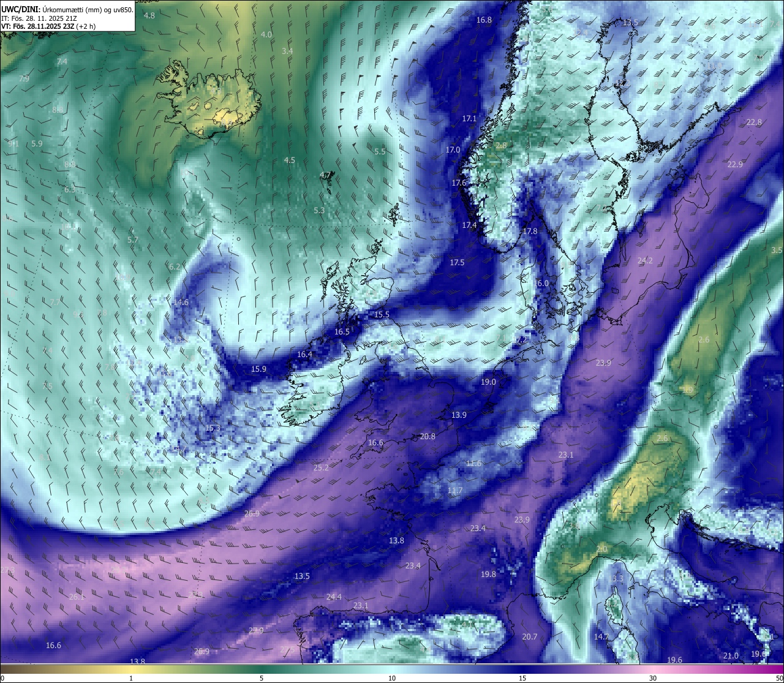Click the value 16.5 near Northern Ireland

coord(342,332)
